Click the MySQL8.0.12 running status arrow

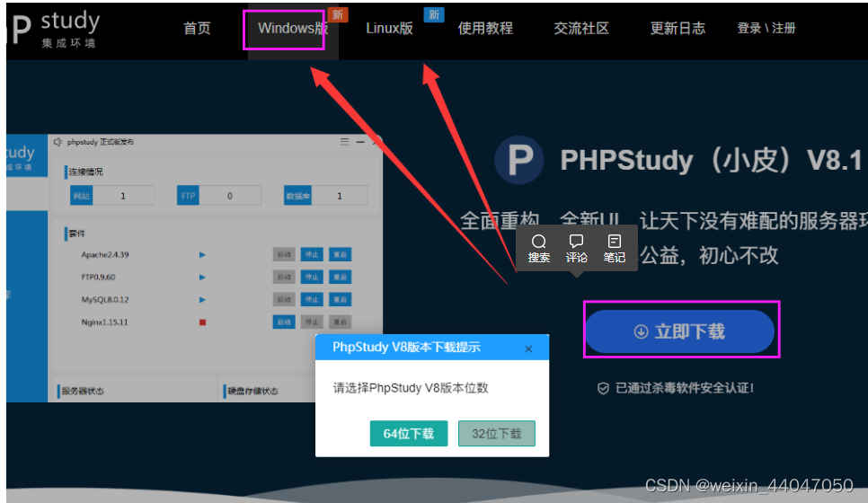[x=202, y=300]
